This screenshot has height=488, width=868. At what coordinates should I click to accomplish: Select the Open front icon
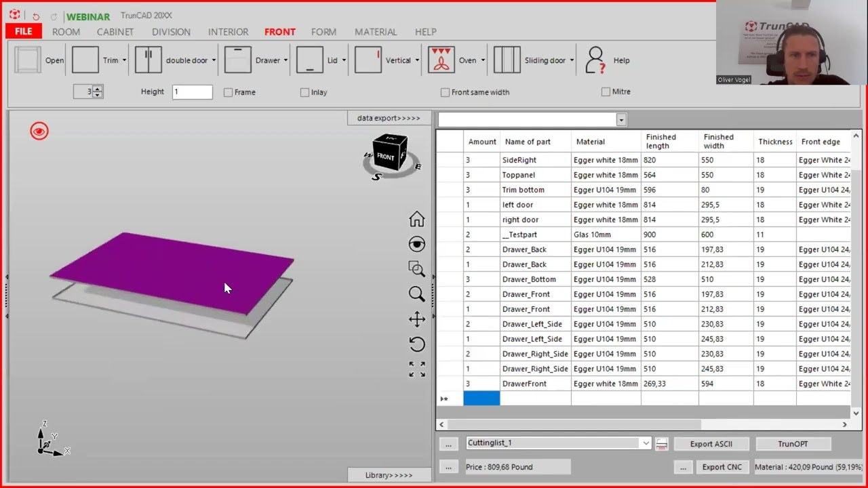coord(28,60)
